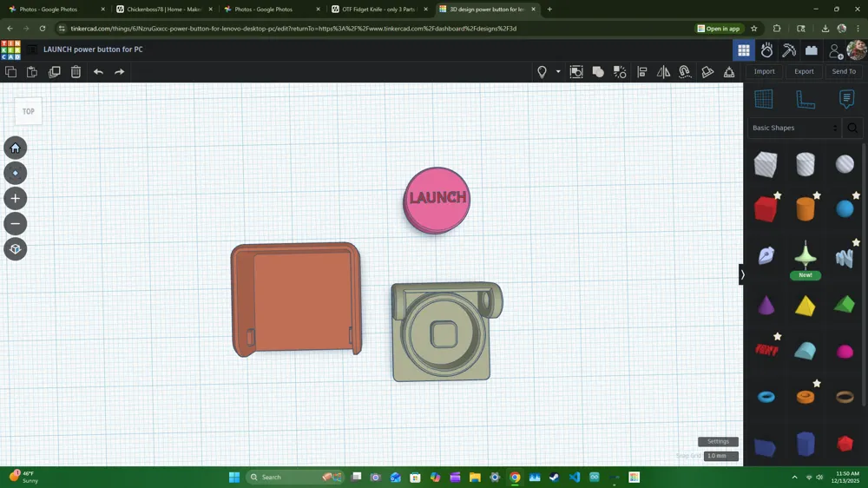The width and height of the screenshot is (868, 488).
Task: Open the Basic Shapes dropdown
Action: coord(794,128)
